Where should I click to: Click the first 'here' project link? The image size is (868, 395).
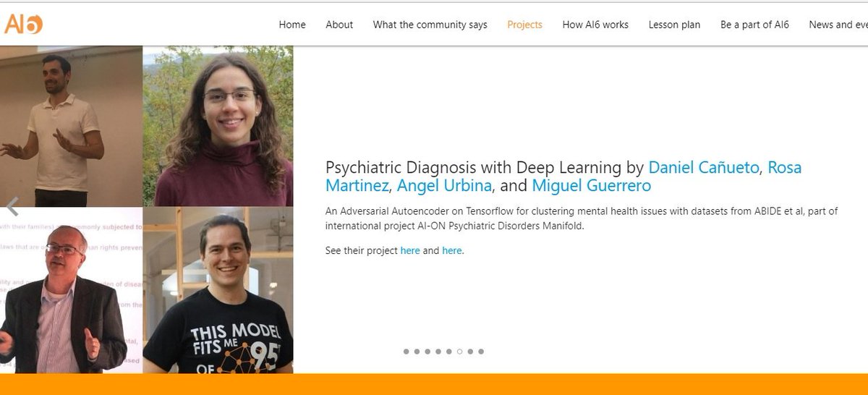pyautogui.click(x=409, y=251)
